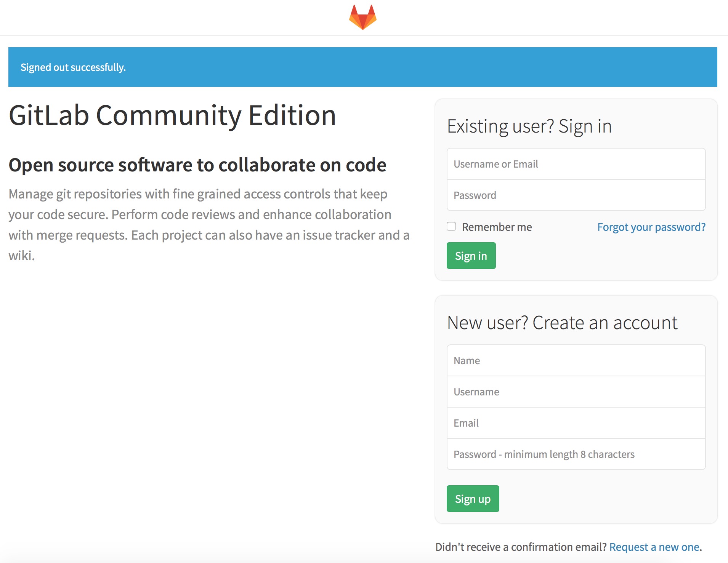Focus the Email field in the signup form

tap(576, 423)
